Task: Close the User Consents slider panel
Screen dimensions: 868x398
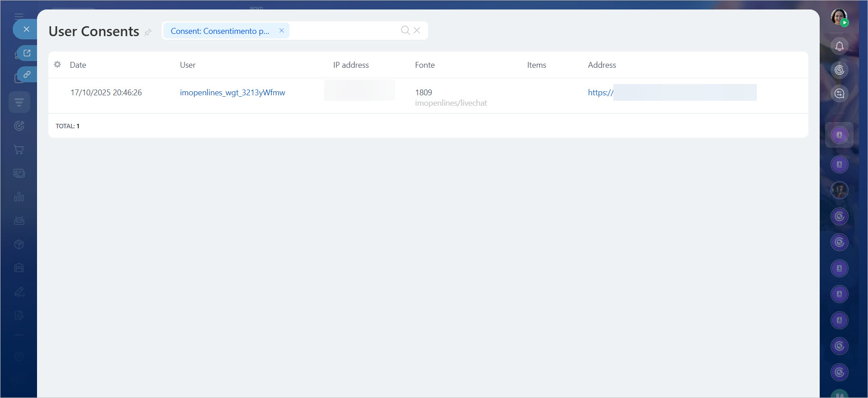Action: point(26,29)
